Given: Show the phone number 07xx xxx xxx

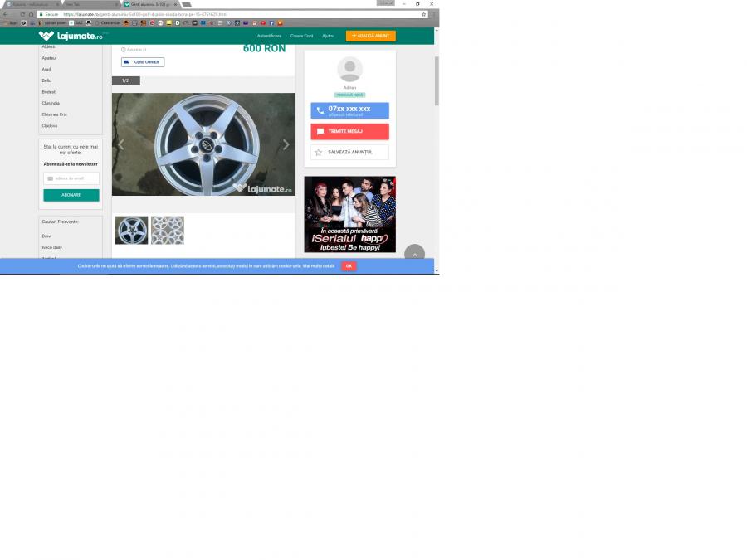Looking at the screenshot, I should [349, 110].
